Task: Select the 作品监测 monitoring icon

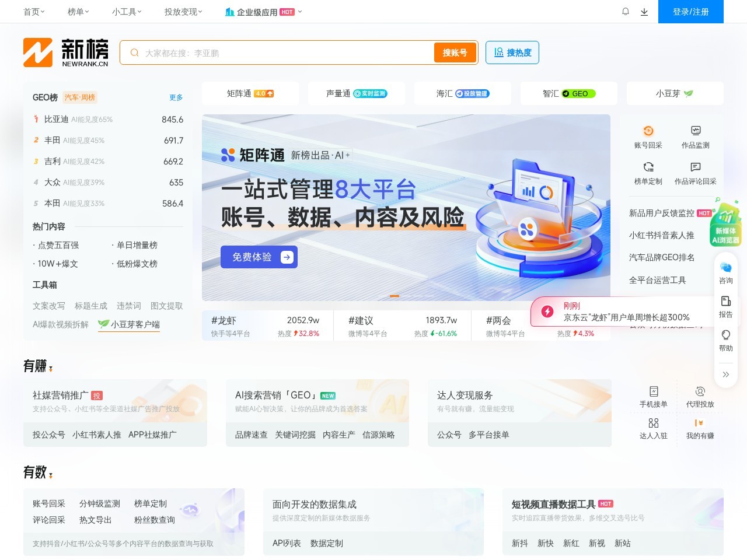Action: [695, 135]
